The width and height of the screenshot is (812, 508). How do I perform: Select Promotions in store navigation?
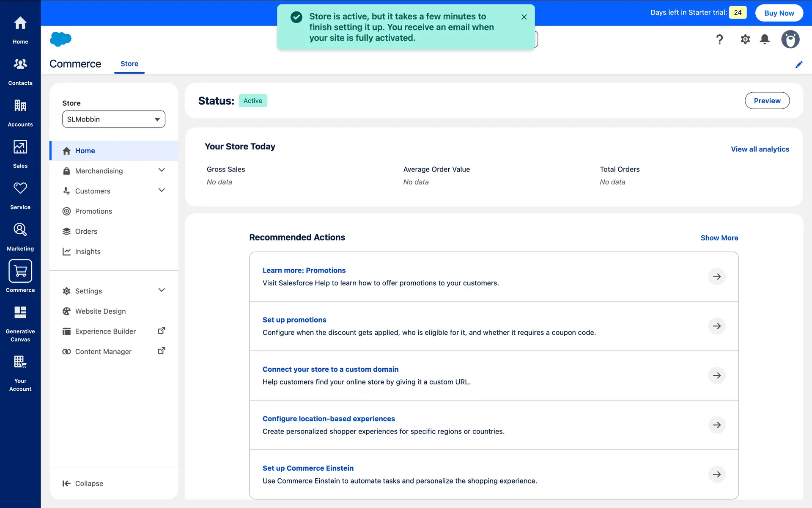pyautogui.click(x=93, y=211)
